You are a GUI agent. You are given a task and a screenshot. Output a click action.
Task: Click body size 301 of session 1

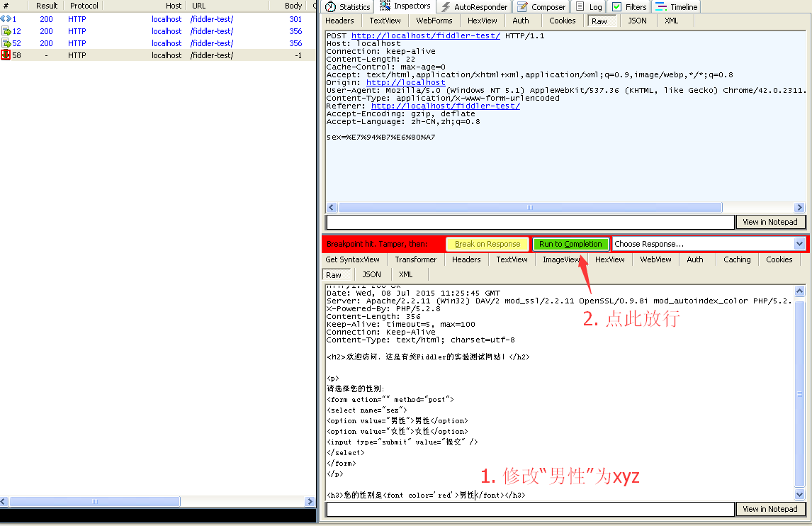pyautogui.click(x=295, y=19)
